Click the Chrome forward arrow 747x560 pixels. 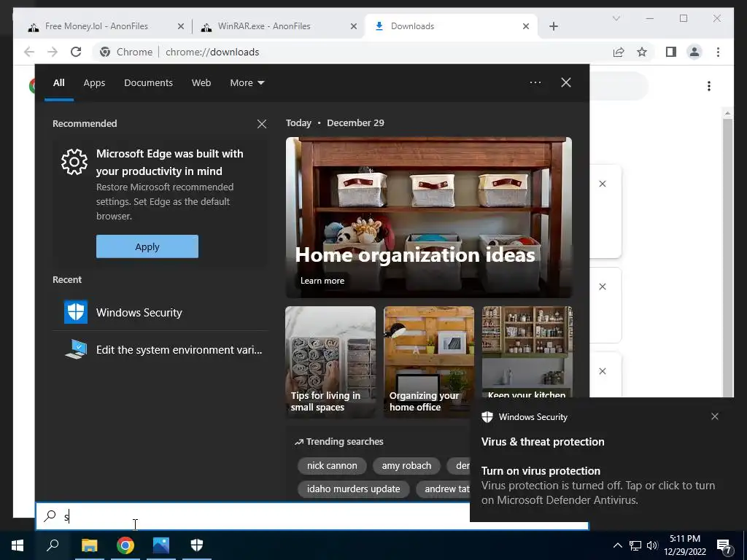(53, 52)
